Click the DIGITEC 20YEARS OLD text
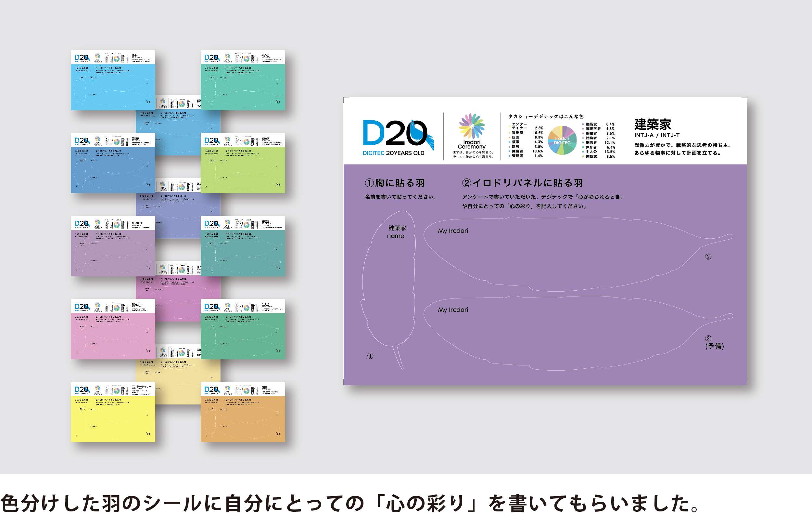This screenshot has height=515, width=812. coord(393,153)
